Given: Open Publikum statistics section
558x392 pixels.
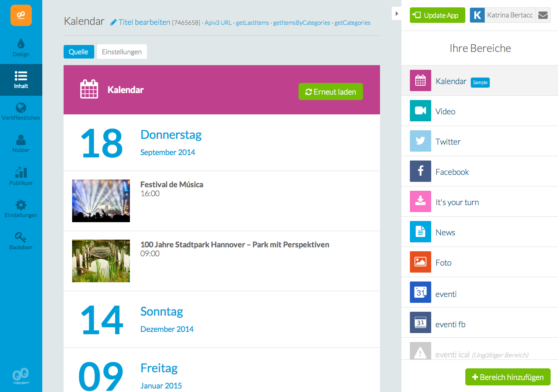Looking at the screenshot, I should coord(21,176).
